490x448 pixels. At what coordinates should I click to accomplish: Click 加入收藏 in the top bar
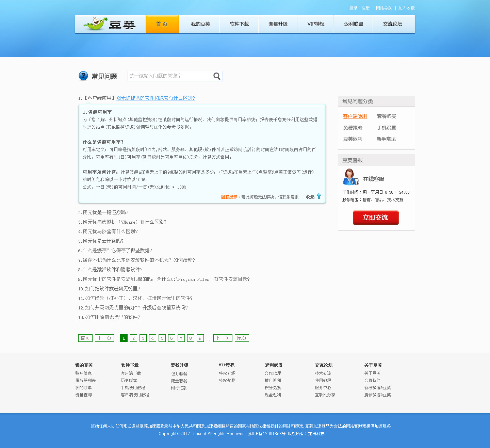[406, 8]
